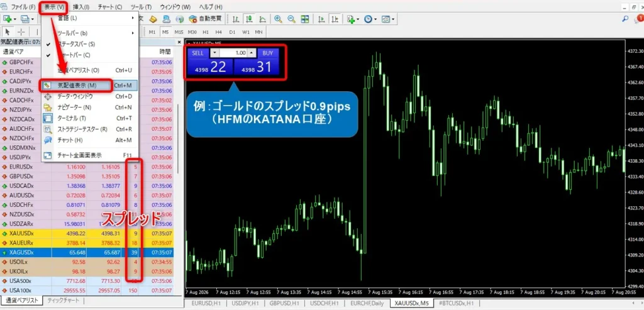644x310 pixels.
Task: Switch chart to bar chart style
Action: coord(236,19)
